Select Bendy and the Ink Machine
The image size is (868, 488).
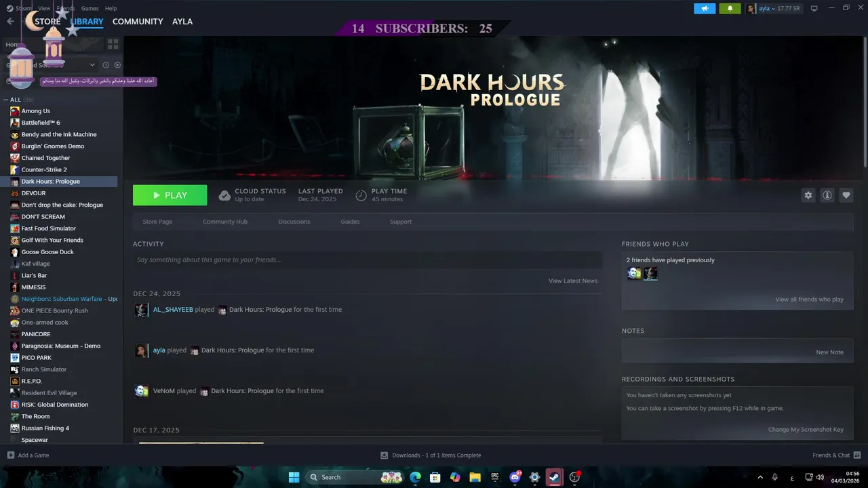(59, 134)
